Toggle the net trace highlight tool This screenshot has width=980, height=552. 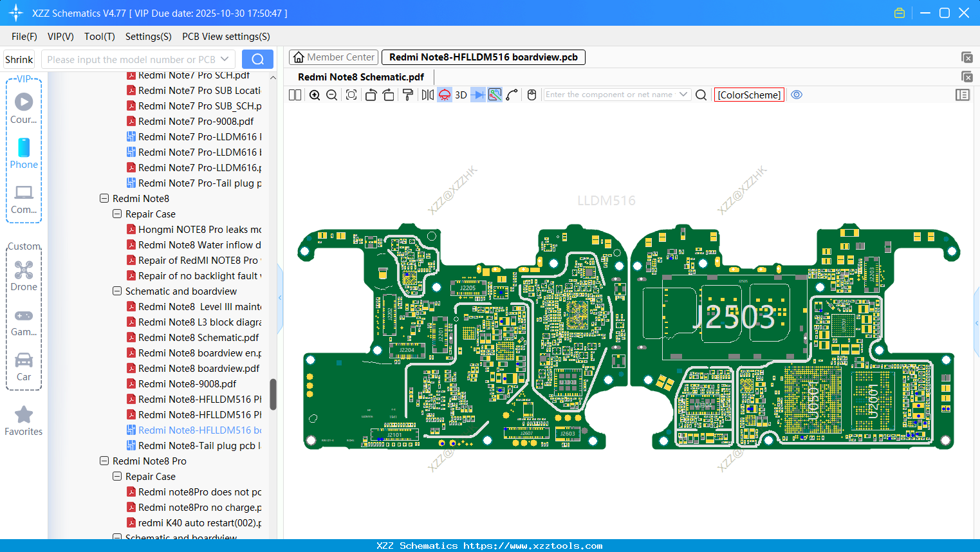[495, 95]
